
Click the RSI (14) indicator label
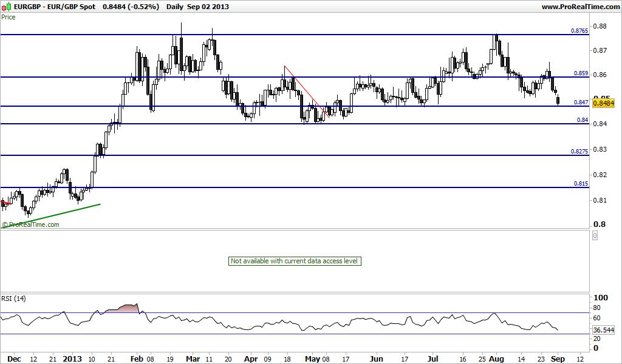(x=13, y=298)
